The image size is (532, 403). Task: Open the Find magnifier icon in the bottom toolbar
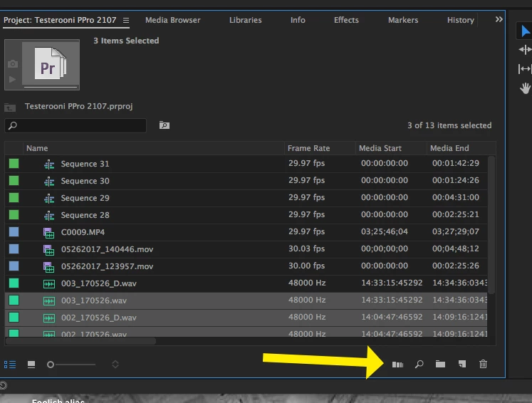point(419,365)
